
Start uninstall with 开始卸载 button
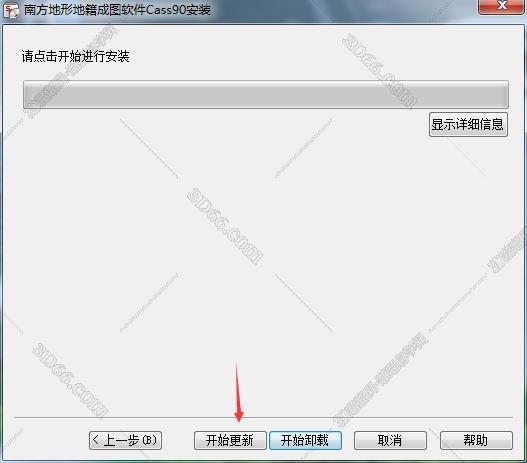(x=305, y=440)
